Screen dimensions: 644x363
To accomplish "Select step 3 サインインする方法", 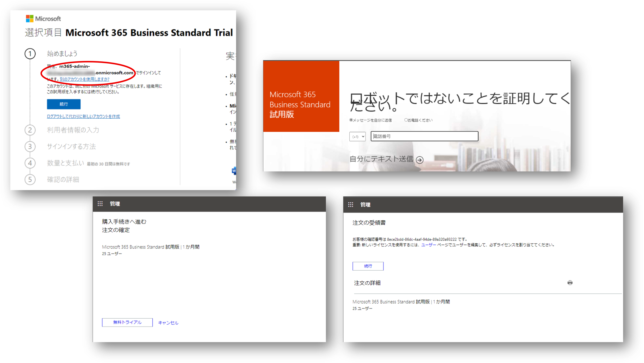I will pos(71,146).
